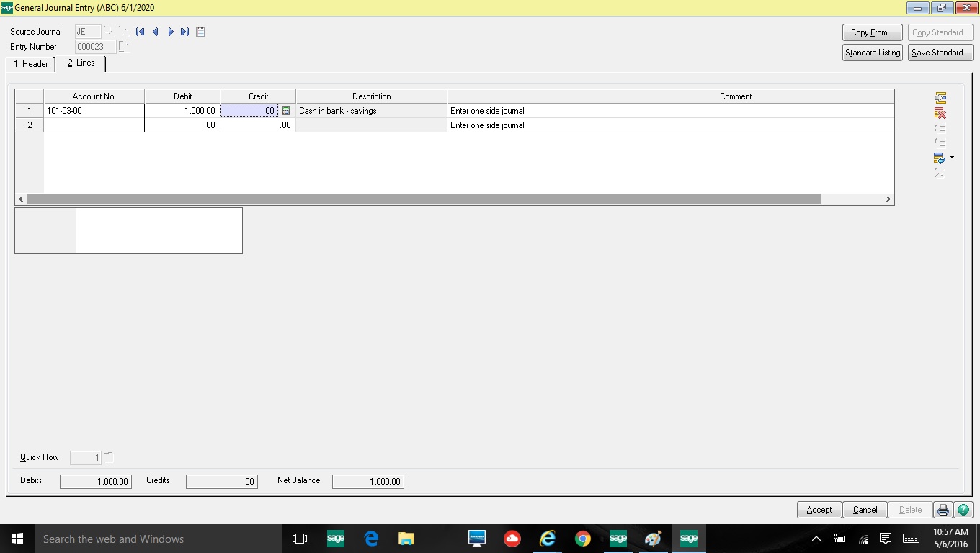Image resolution: width=980 pixels, height=553 pixels.
Task: Switch to the Header tab
Action: point(31,64)
